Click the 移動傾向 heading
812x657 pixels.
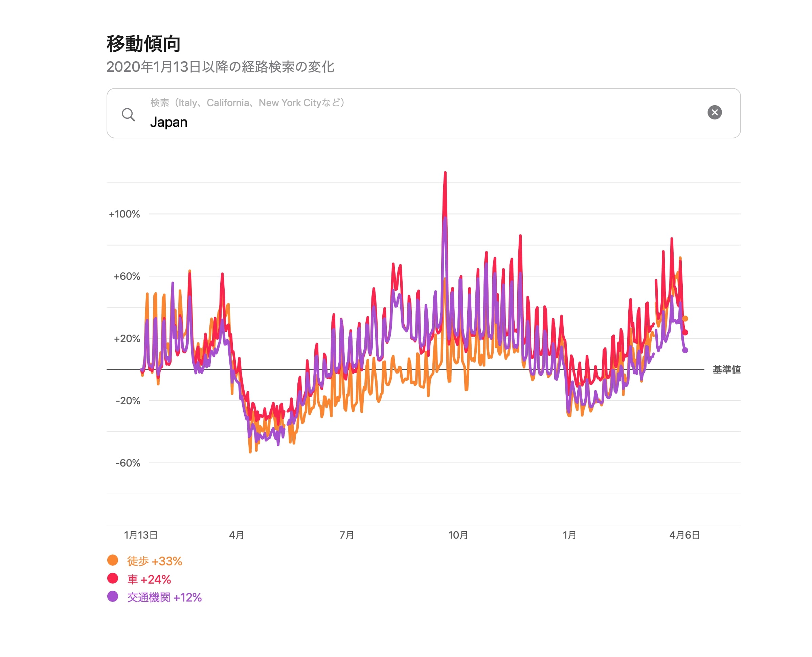pyautogui.click(x=143, y=44)
